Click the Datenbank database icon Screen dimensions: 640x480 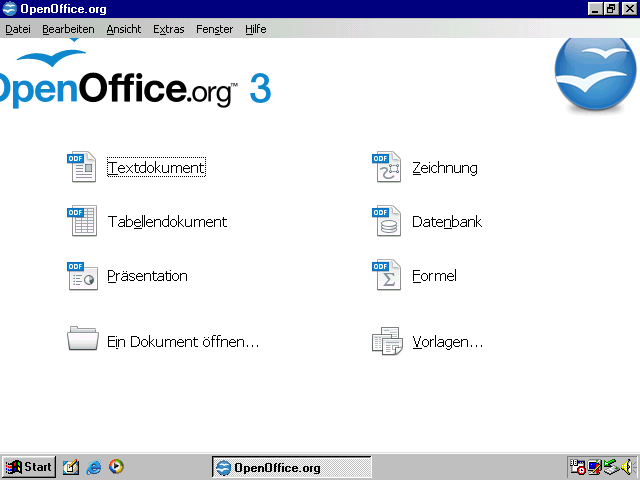point(387,221)
